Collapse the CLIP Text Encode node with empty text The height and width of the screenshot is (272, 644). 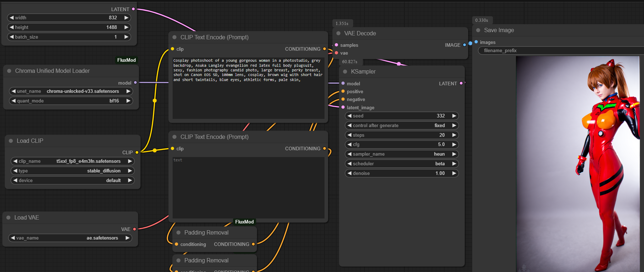click(174, 137)
